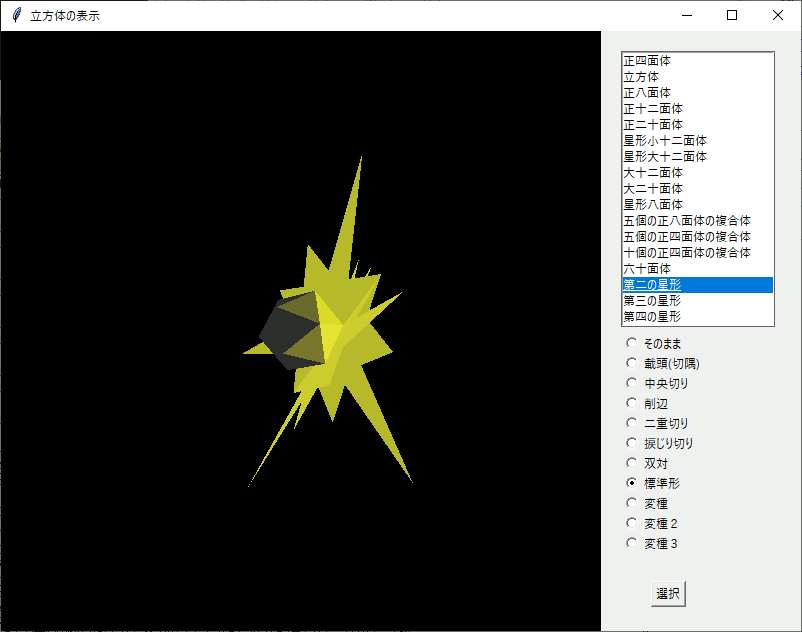Select the 削辺 radio button
The height and width of the screenshot is (632, 802).
[x=632, y=403]
